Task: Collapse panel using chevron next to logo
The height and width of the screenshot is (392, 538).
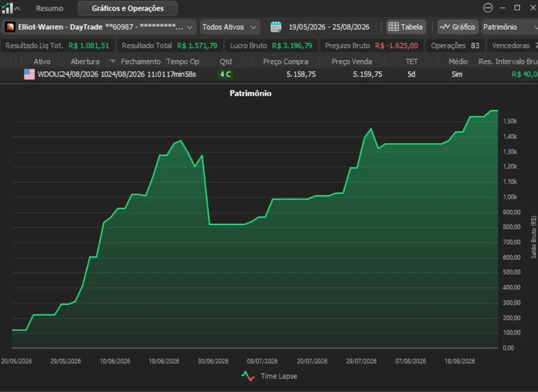Action: click(x=17, y=9)
